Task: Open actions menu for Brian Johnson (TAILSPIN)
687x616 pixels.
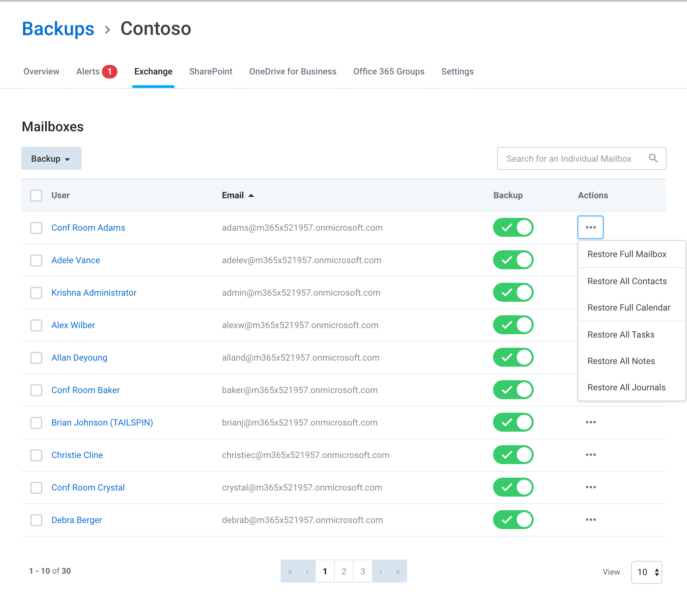Action: 591,422
